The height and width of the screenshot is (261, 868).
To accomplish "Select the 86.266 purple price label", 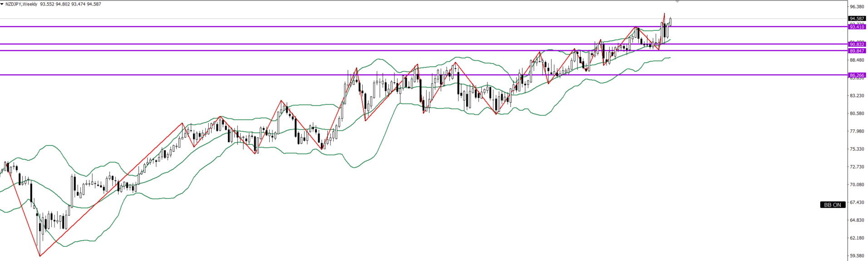I will click(857, 75).
